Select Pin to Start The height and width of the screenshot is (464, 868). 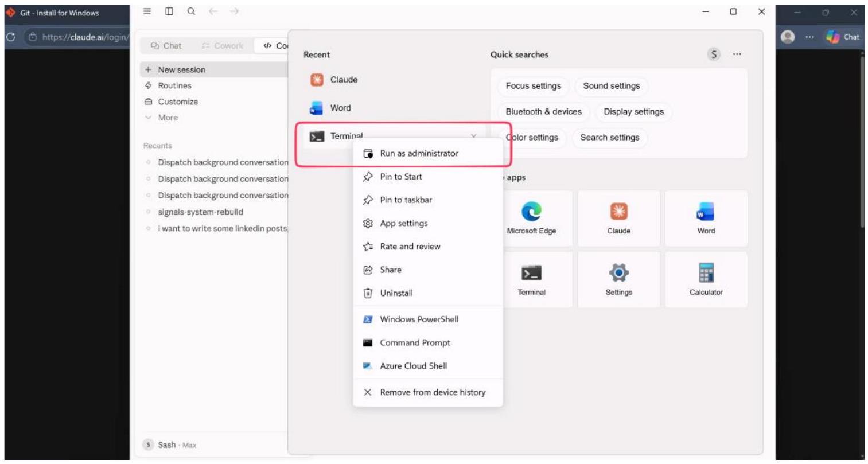428,177
